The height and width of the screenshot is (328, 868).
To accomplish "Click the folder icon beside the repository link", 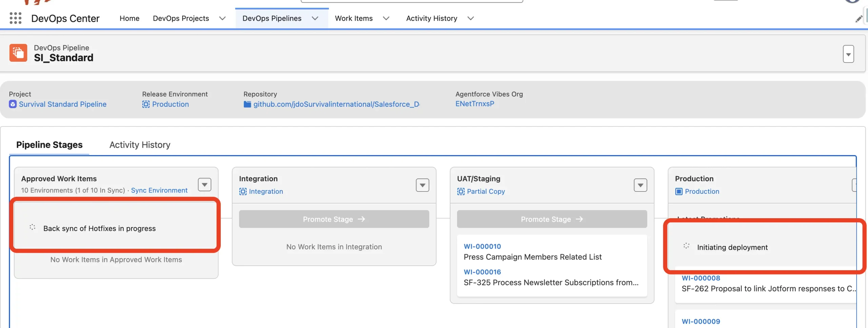I will click(x=248, y=104).
